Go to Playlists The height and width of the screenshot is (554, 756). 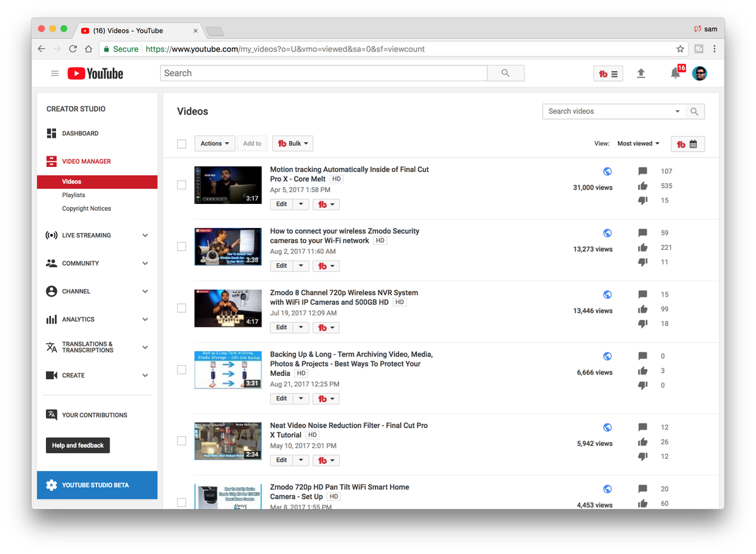click(74, 195)
